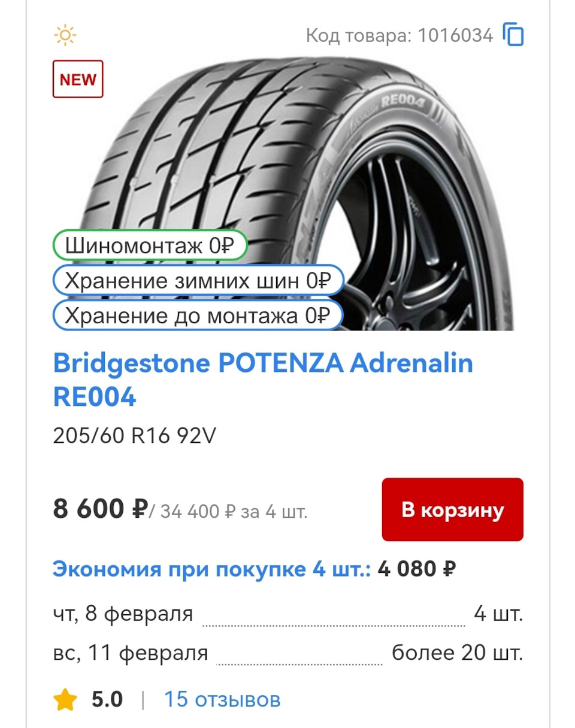Click Экономия при покупке 4 шт. link

tap(211, 569)
